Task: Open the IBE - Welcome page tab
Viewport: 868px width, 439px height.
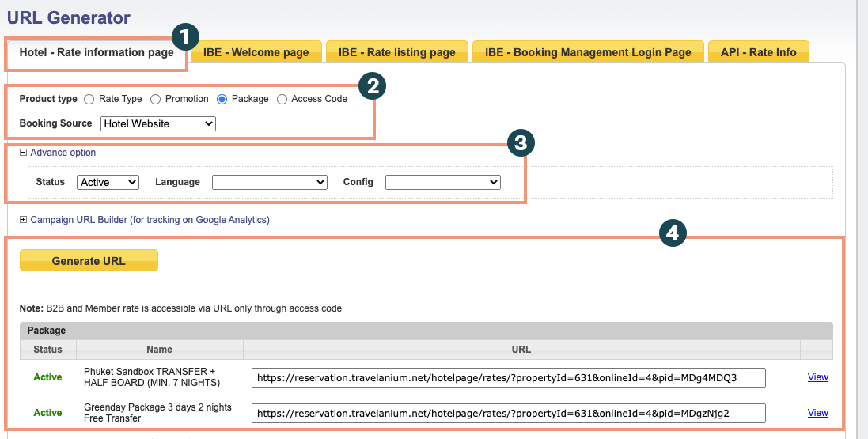Action: click(x=256, y=53)
